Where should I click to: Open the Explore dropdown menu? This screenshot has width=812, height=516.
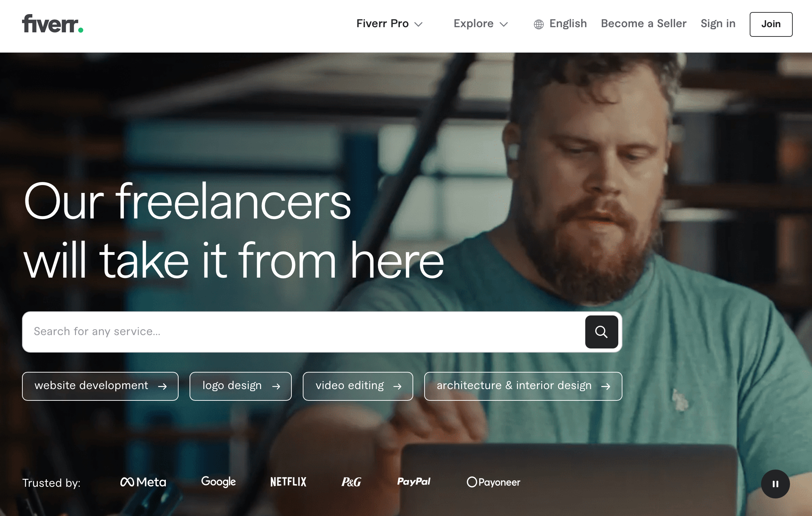[x=481, y=24]
